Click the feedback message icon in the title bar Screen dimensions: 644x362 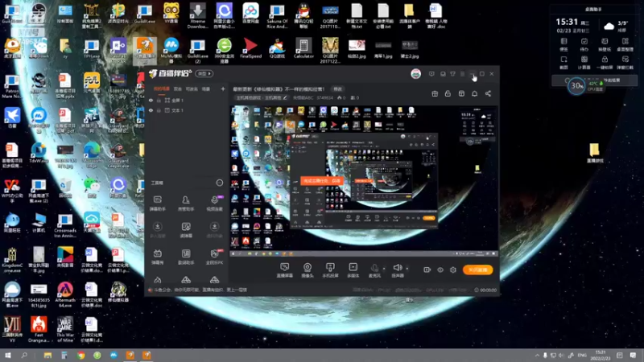click(431, 74)
